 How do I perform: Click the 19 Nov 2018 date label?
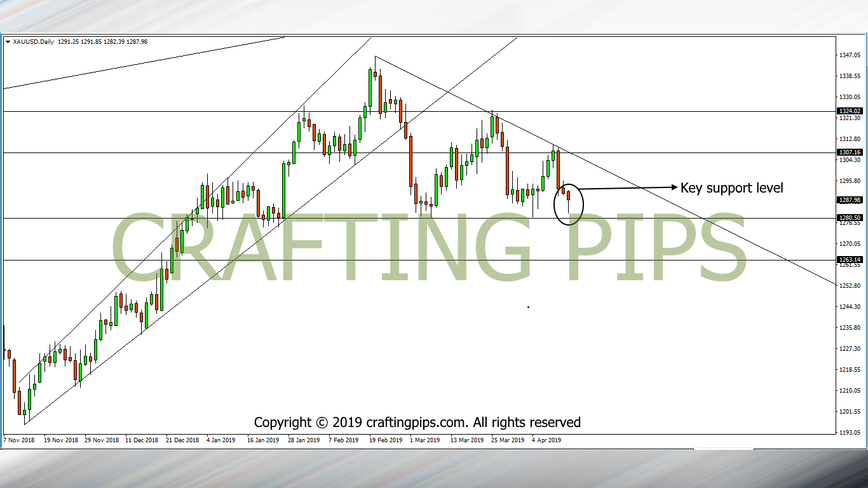(x=61, y=440)
